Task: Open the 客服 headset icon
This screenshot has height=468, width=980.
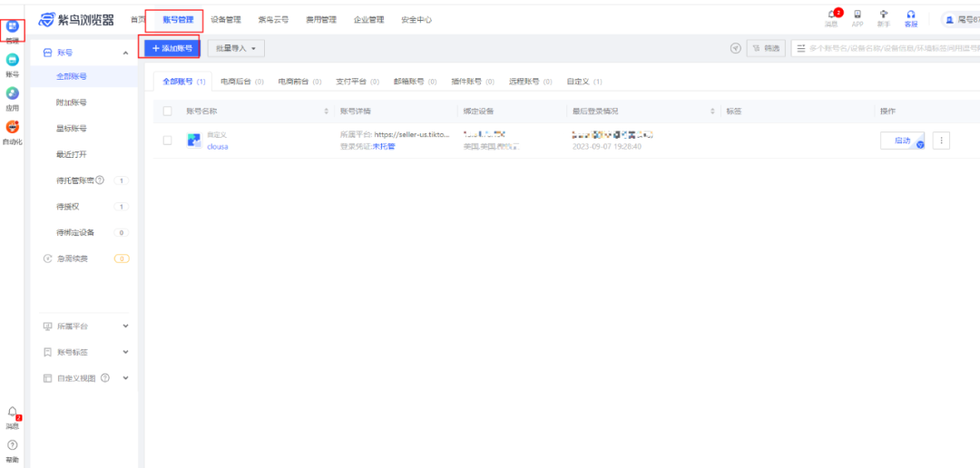Action: (910, 15)
